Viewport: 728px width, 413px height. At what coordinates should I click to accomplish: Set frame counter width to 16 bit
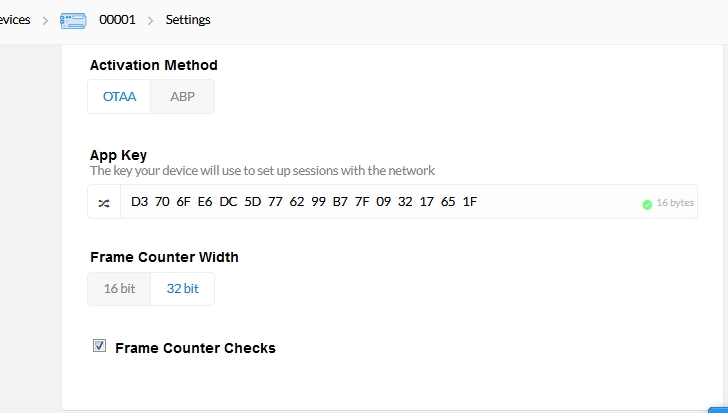point(119,289)
